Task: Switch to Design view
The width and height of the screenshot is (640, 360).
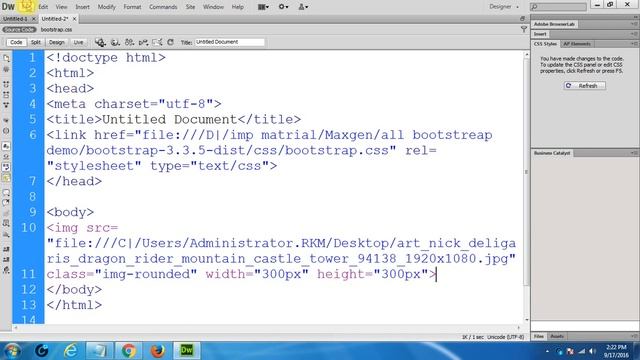Action: [57, 42]
